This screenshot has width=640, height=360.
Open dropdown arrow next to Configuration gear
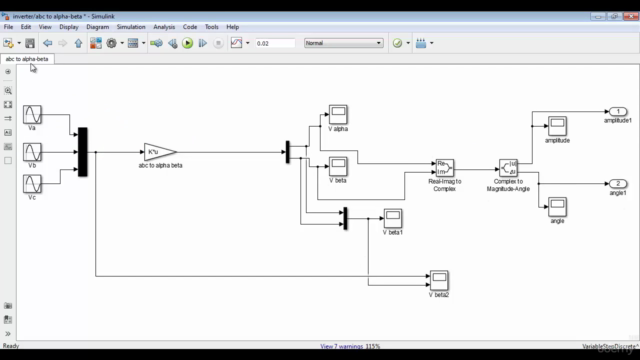pos(122,43)
